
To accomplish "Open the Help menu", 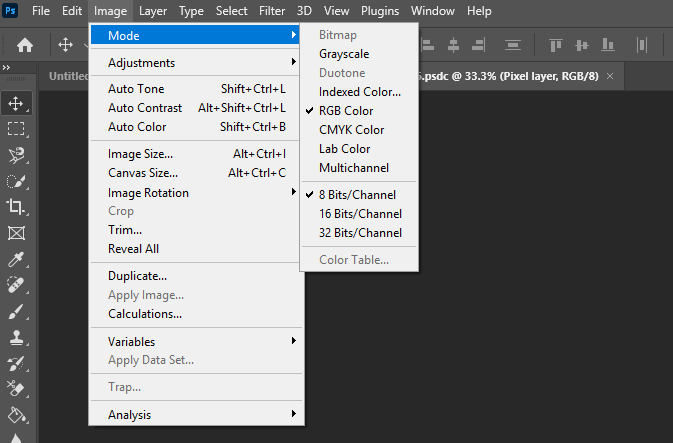I will coord(479,11).
